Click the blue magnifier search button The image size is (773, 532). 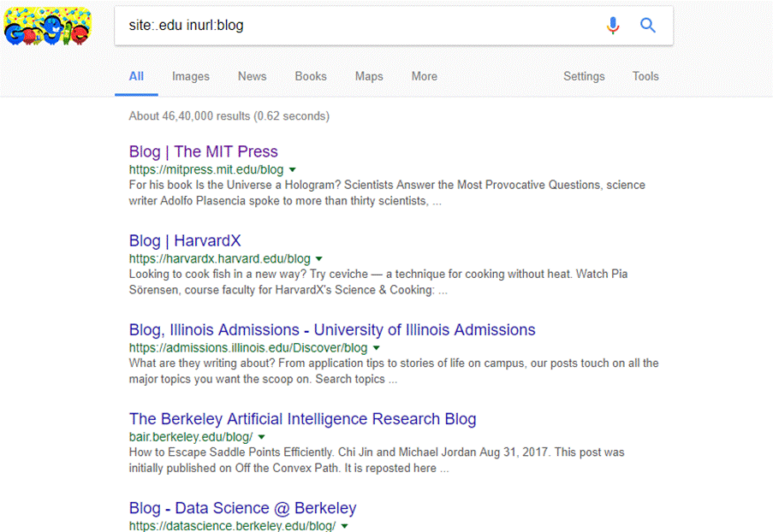pyautogui.click(x=648, y=26)
